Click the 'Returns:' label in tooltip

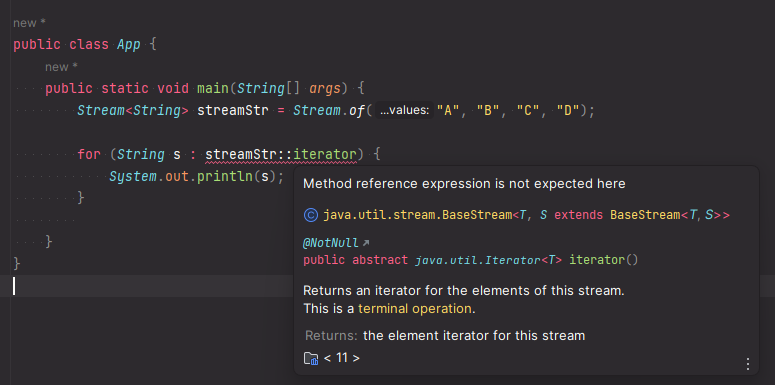[331, 336]
